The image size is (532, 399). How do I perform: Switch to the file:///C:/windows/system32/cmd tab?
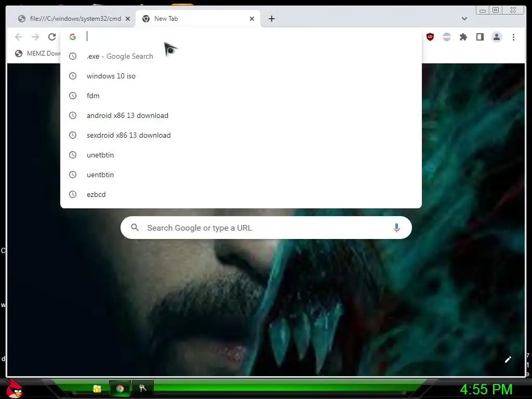tap(74, 19)
